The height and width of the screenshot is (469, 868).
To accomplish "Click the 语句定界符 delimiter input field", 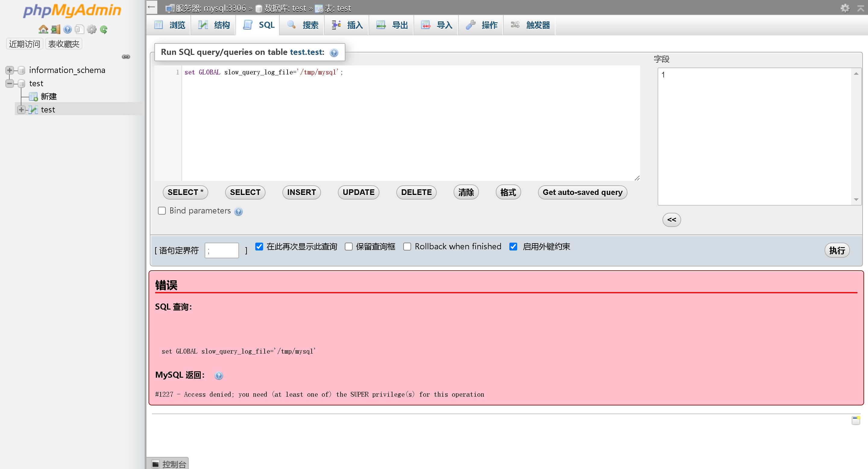I will (x=222, y=250).
